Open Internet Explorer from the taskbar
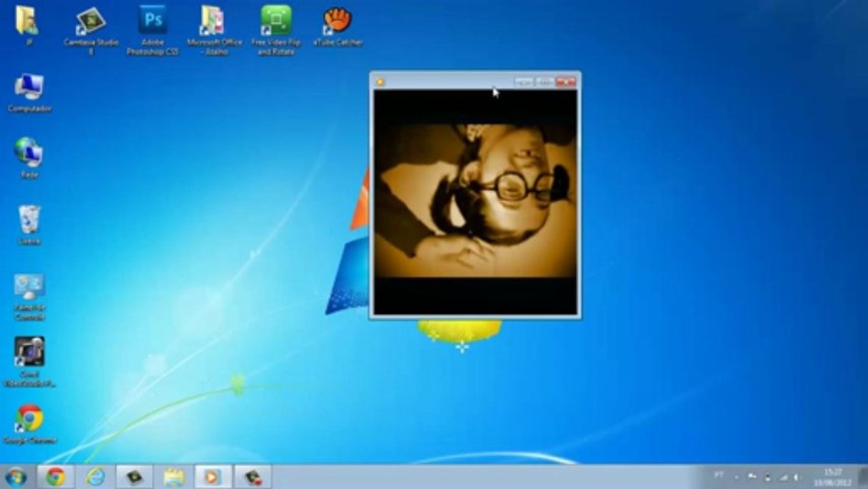This screenshot has width=868, height=489. (95, 477)
